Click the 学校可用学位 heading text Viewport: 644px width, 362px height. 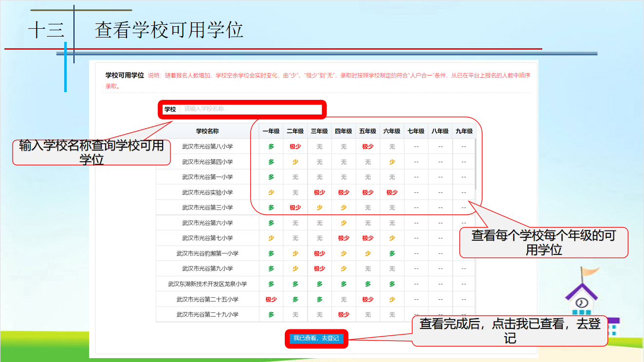125,76
